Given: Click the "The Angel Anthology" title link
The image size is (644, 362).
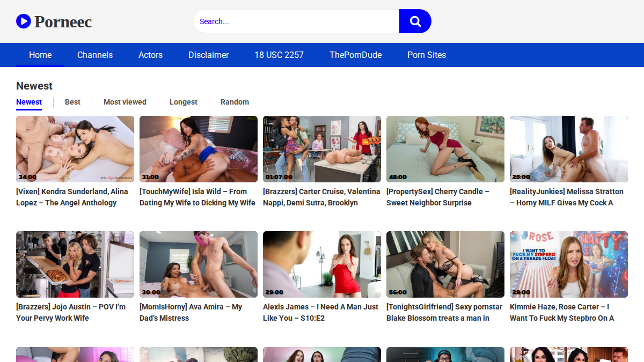Looking at the screenshot, I should click(72, 197).
